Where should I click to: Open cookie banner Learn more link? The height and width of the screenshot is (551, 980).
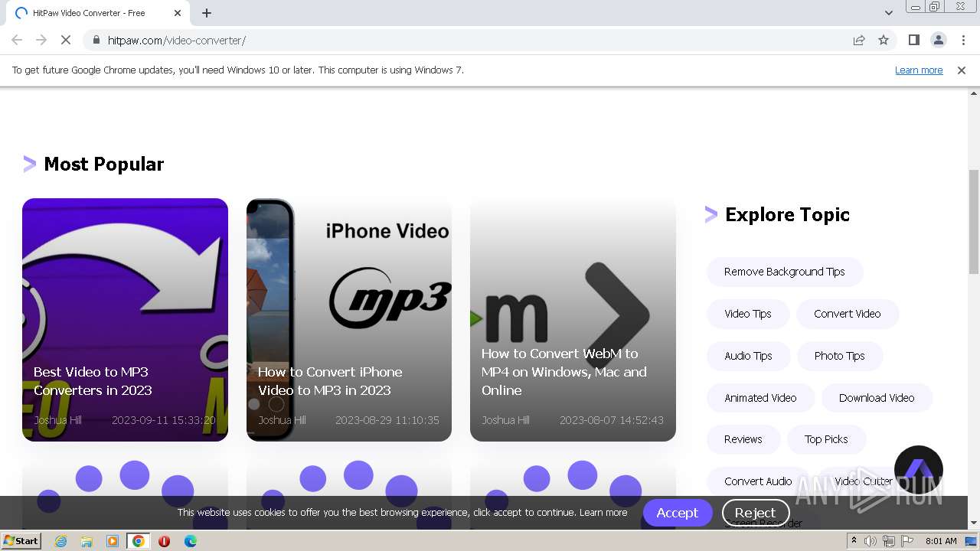pos(603,513)
